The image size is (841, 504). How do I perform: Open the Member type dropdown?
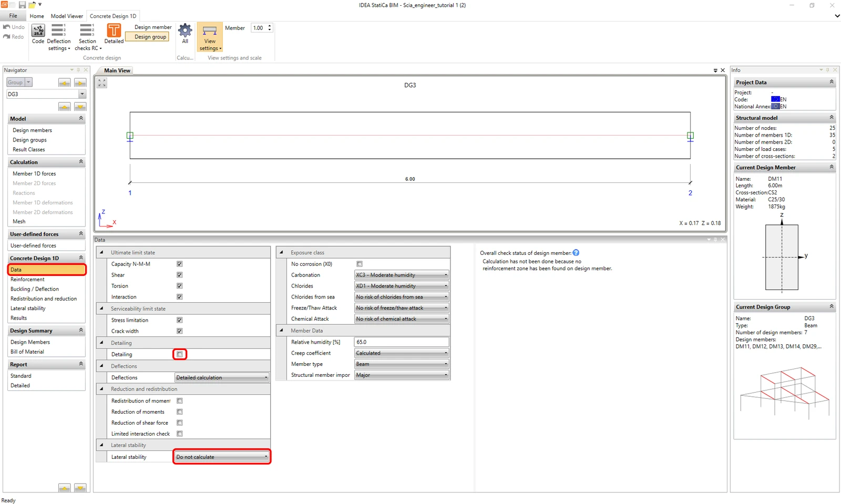tap(402, 364)
